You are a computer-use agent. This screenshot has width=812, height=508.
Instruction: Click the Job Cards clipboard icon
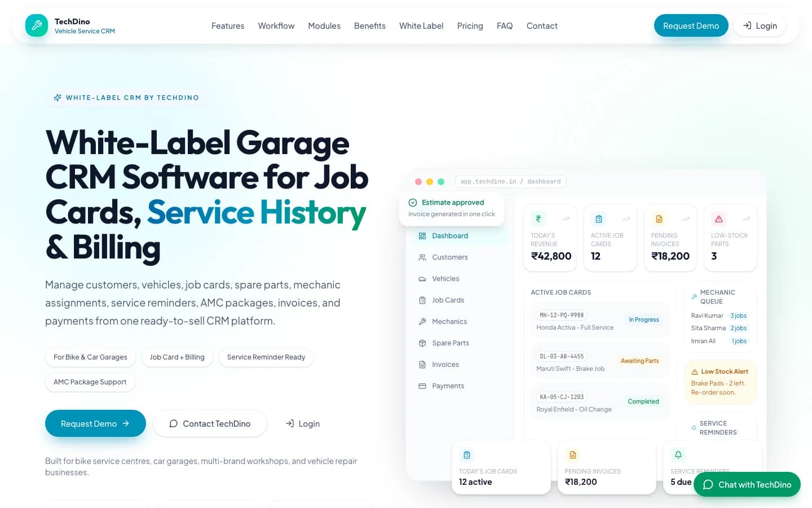[422, 300]
